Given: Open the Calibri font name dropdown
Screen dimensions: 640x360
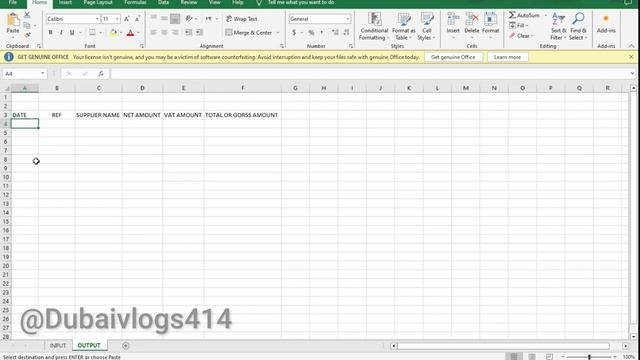Looking at the screenshot, I should pyautogui.click(x=97, y=19).
